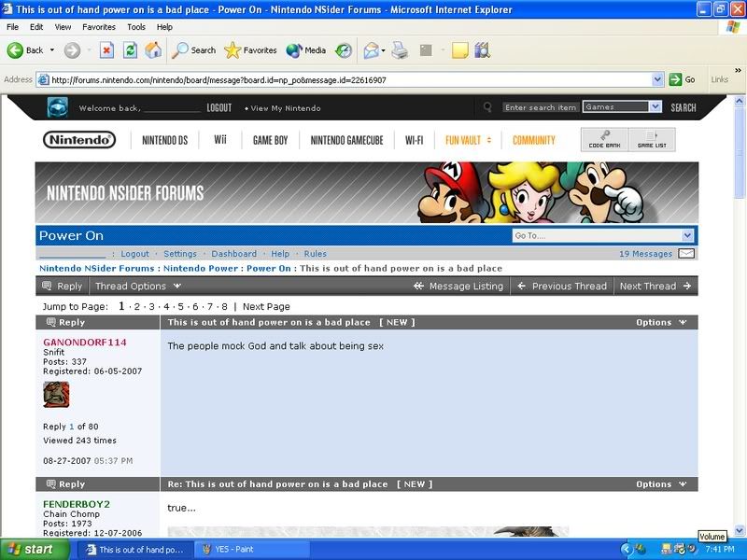The height and width of the screenshot is (560, 747).
Task: Click the My Nintendo avatar icon
Action: pos(58,107)
